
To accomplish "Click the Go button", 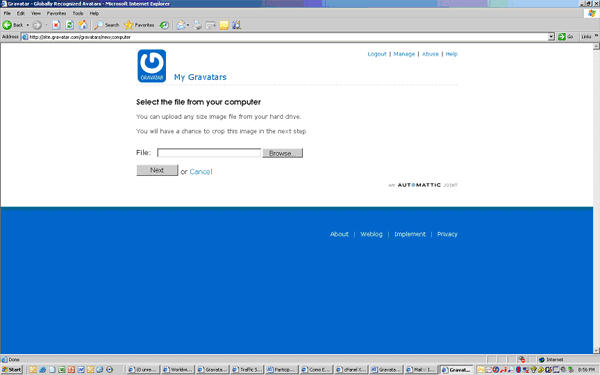I will (x=566, y=37).
